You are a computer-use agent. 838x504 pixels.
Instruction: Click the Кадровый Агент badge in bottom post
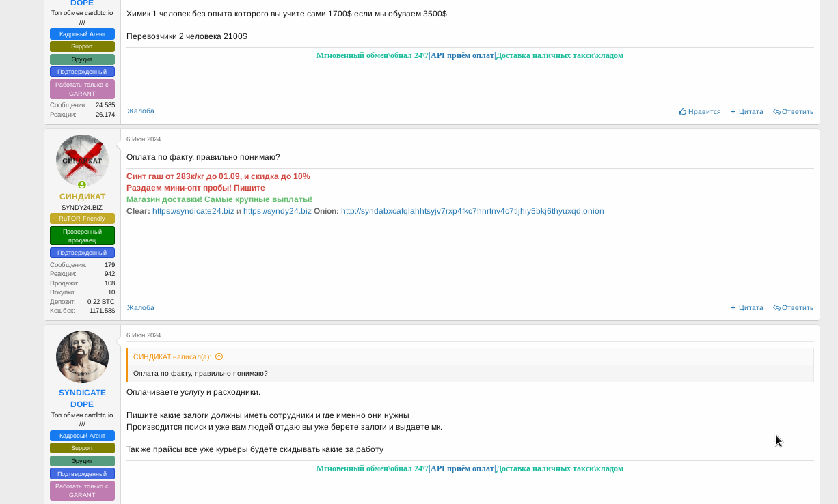tap(82, 436)
